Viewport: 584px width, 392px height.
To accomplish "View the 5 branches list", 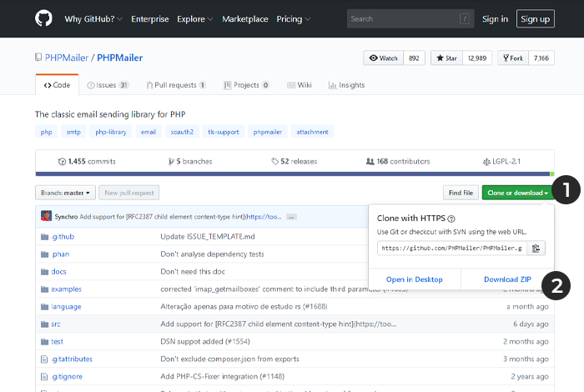I will tap(190, 162).
